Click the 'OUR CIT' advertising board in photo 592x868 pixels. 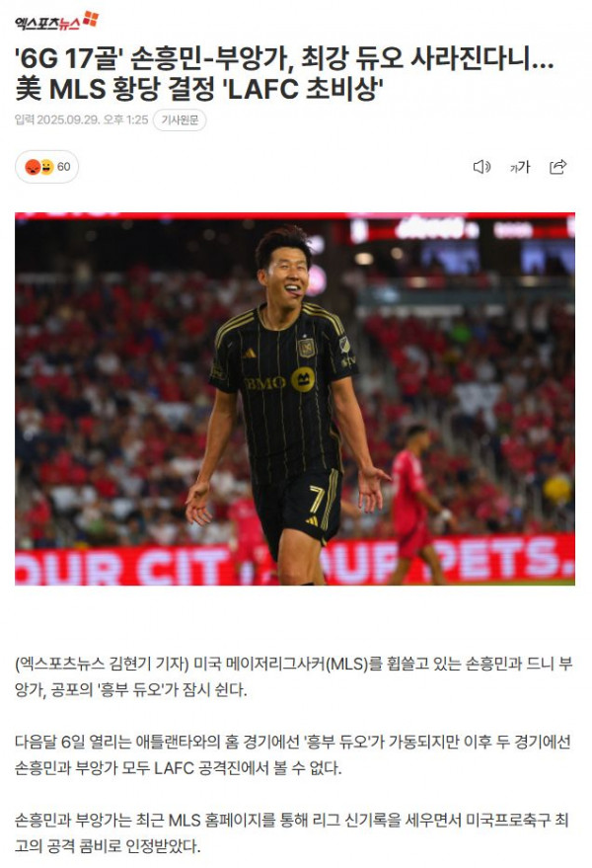click(x=122, y=566)
